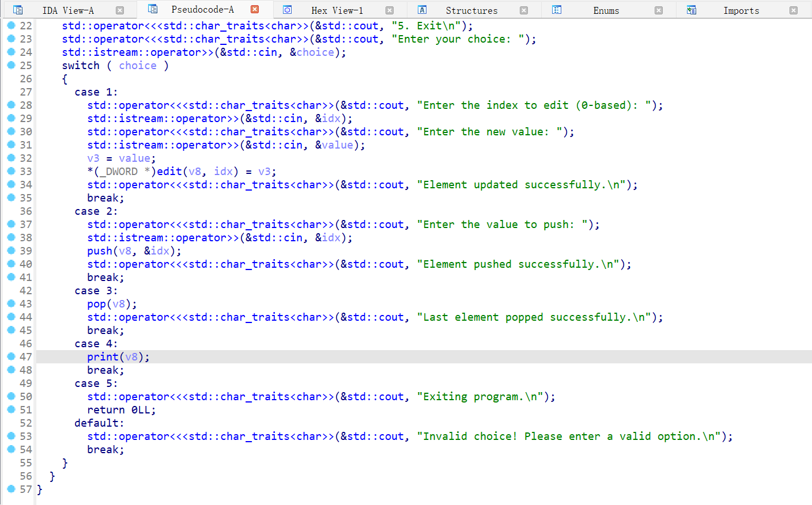Image resolution: width=812 pixels, height=505 pixels.
Task: Toggle breakpoint dot on line 22
Action: click(x=11, y=25)
